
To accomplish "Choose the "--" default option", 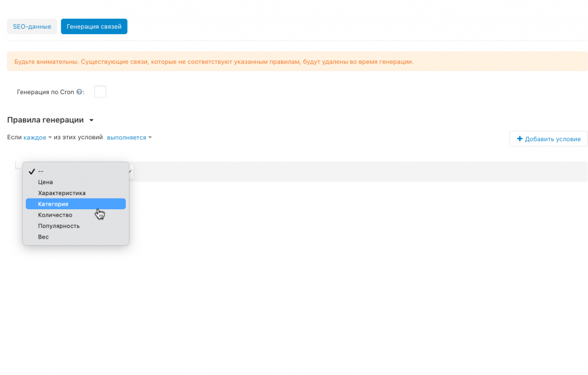I will pyautogui.click(x=39, y=171).
